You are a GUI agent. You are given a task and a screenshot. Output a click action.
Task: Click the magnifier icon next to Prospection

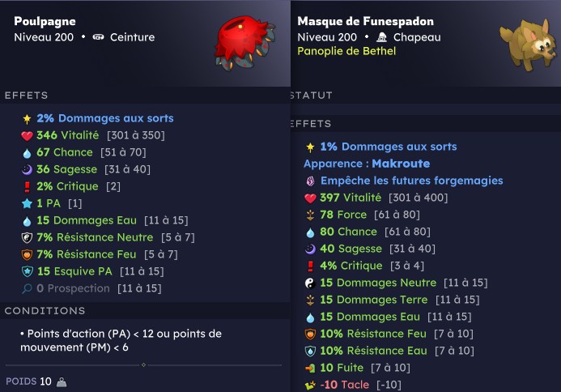click(x=27, y=288)
